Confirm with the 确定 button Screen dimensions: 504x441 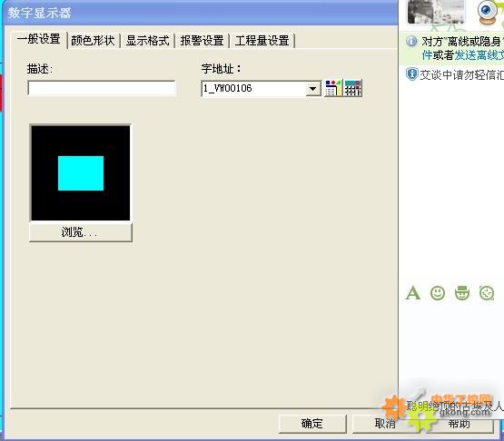tap(312, 424)
